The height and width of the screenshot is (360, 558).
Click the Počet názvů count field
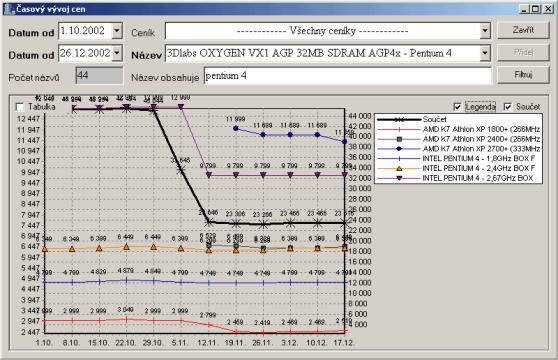coord(99,75)
